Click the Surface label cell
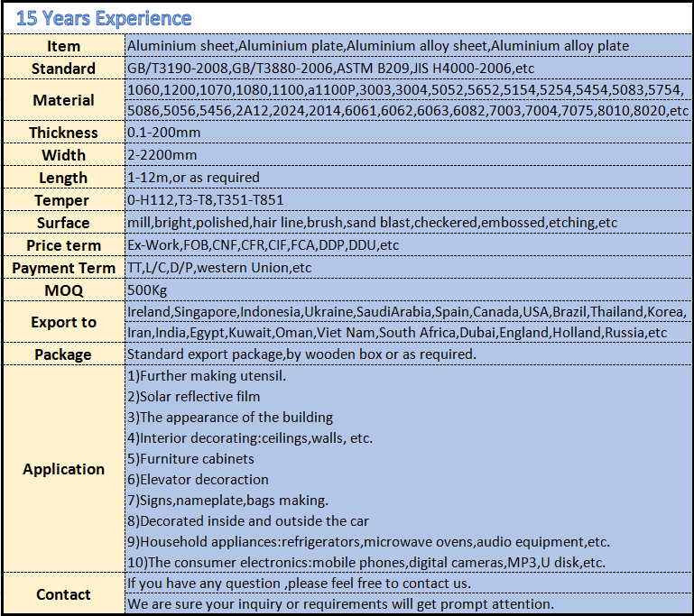Image resolution: width=694 pixels, height=616 pixels. tap(63, 223)
